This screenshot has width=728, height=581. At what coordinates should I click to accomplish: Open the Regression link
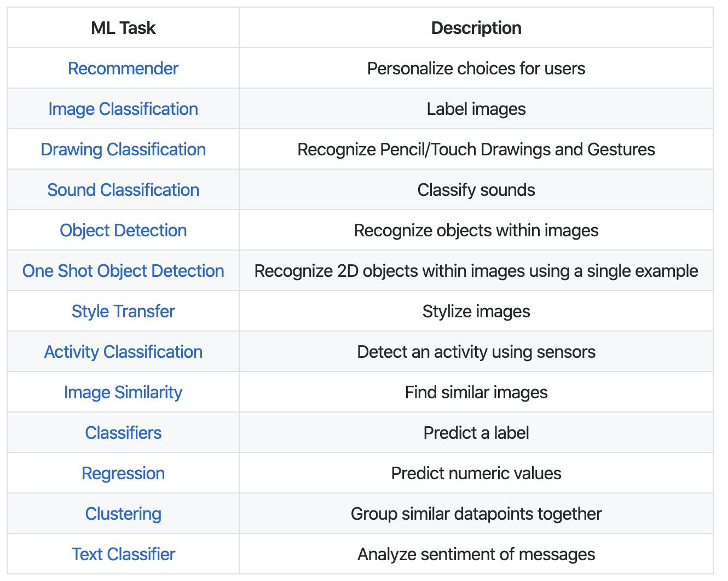tap(123, 473)
